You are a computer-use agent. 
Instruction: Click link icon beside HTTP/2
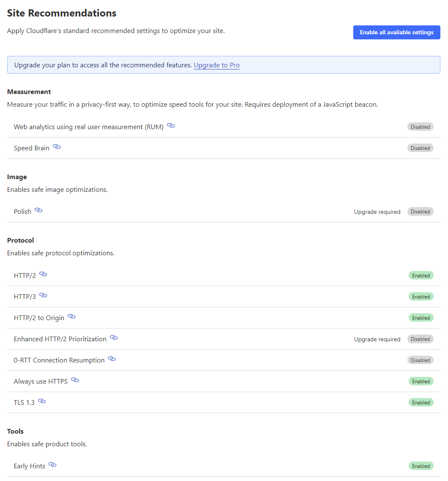coord(43,274)
